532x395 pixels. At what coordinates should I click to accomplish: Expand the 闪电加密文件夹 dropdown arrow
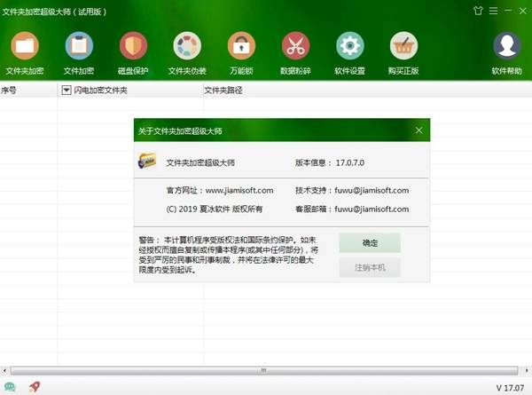66,90
